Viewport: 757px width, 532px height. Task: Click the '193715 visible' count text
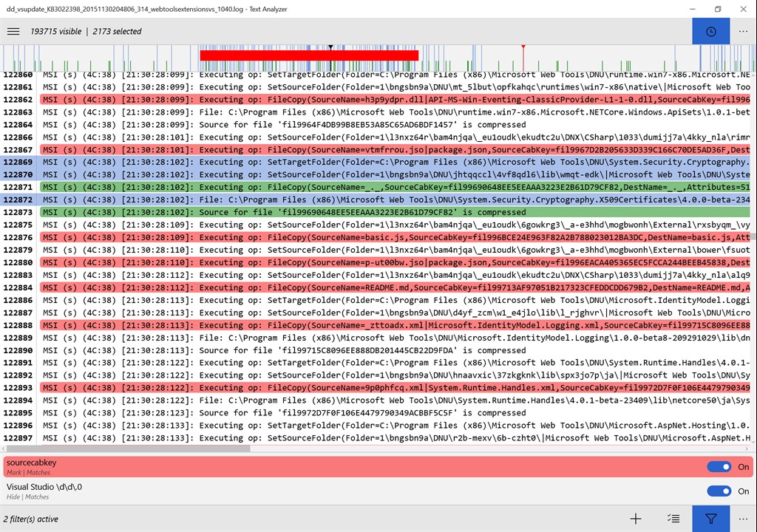click(56, 31)
